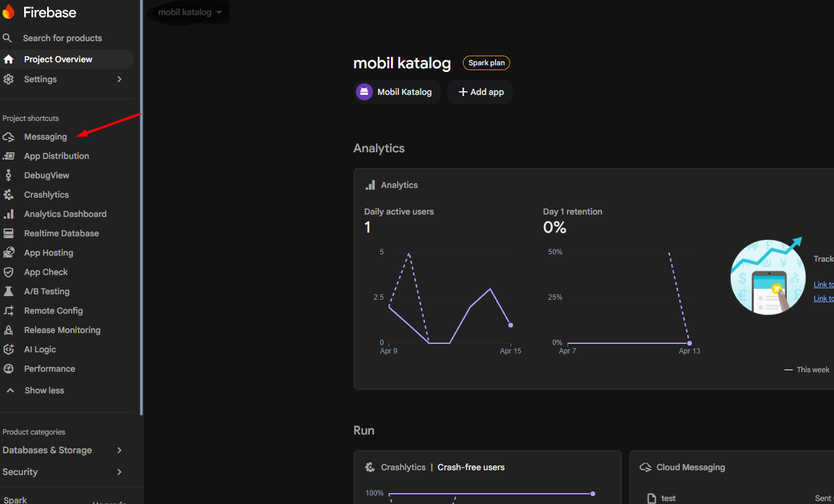Expand the Security product category
The width and height of the screenshot is (834, 504).
click(119, 472)
